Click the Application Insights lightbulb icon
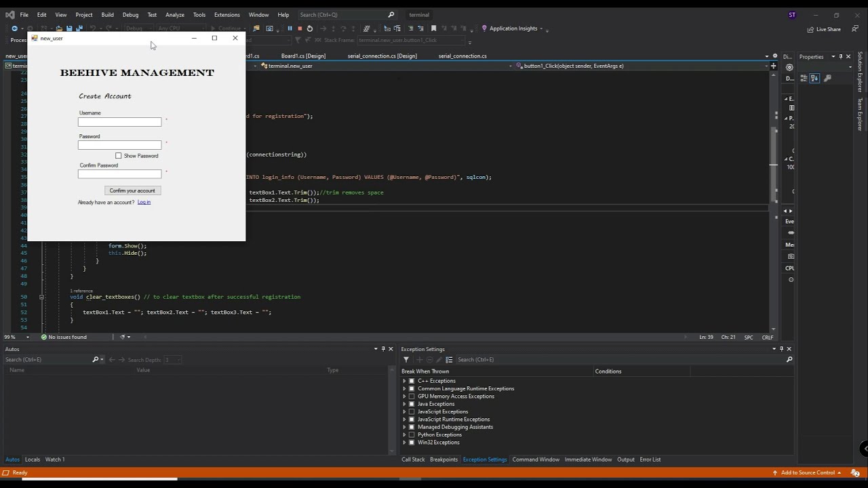 coord(484,28)
